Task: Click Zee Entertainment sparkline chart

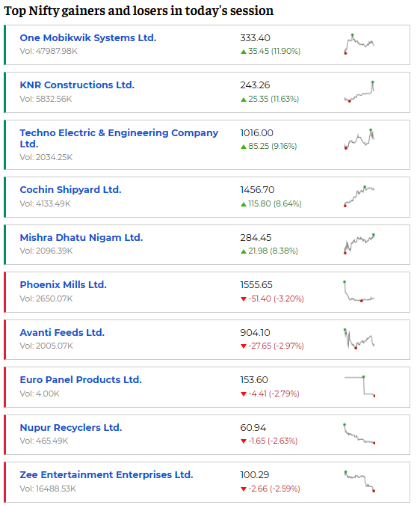Action: click(359, 481)
